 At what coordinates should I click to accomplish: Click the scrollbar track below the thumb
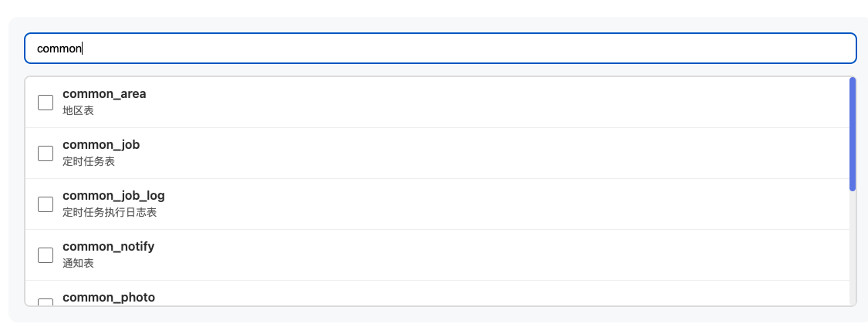pos(853,247)
